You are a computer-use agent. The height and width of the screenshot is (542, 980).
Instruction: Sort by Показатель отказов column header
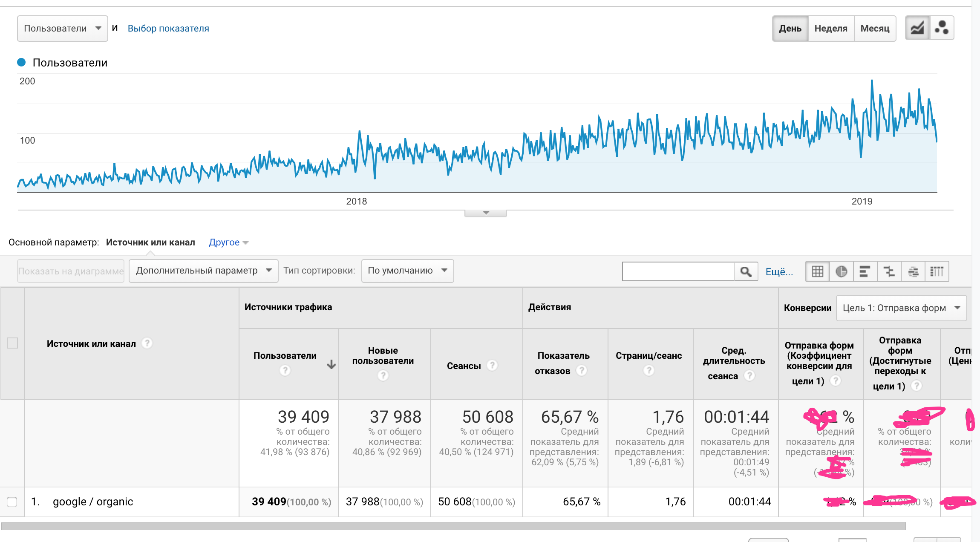(563, 363)
